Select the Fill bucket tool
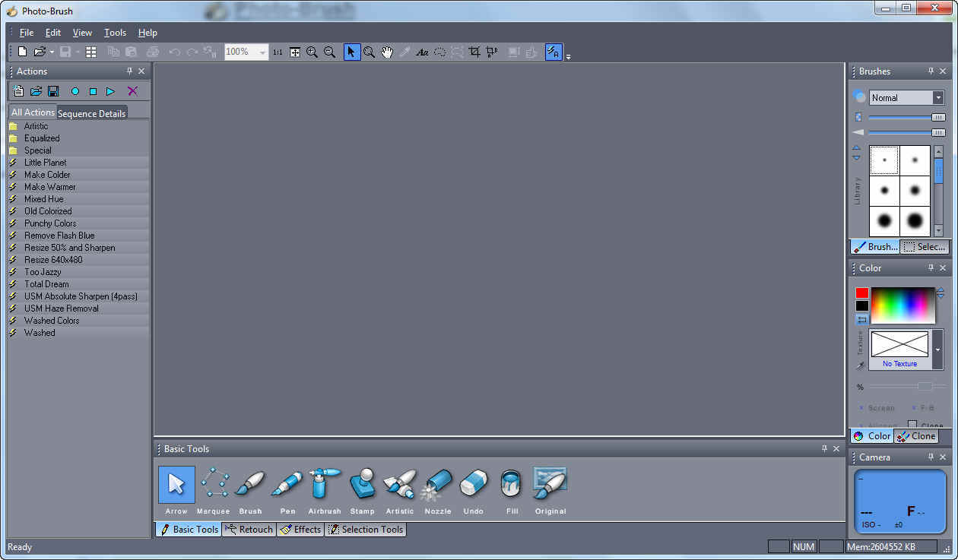958x560 pixels. (x=510, y=484)
